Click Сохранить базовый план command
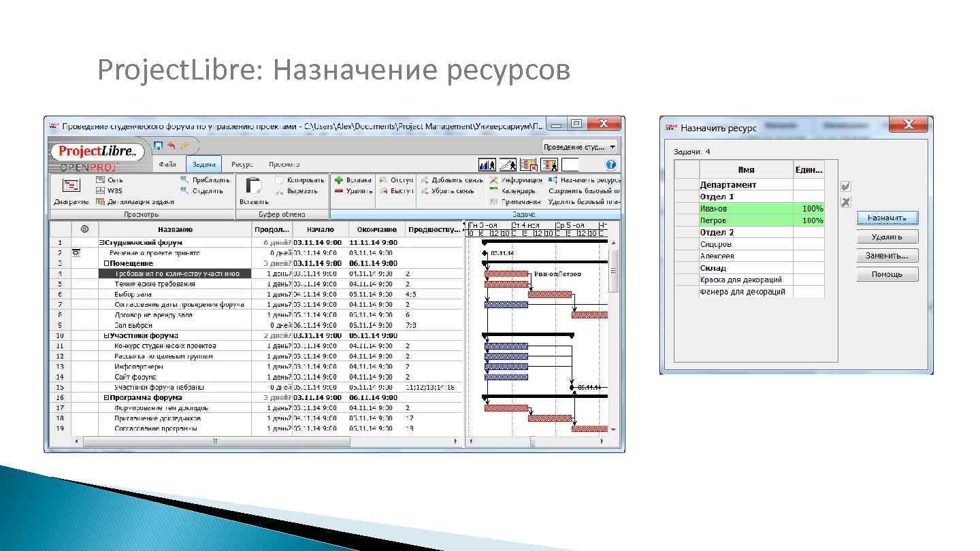The image size is (980, 551). pyautogui.click(x=584, y=190)
